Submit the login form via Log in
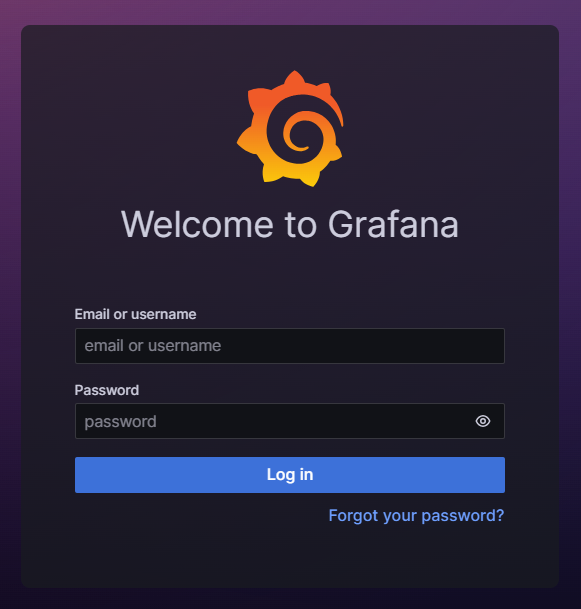This screenshot has height=609, width=581. (290, 475)
